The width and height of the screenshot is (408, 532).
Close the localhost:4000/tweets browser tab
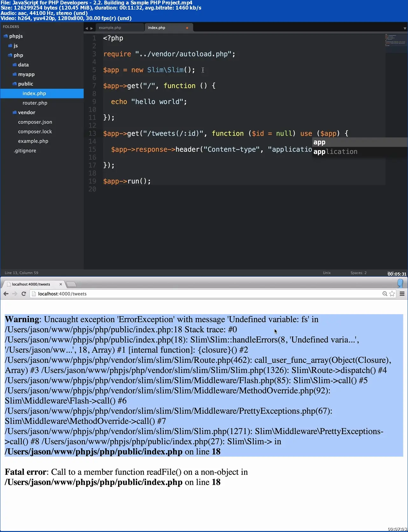pos(61,284)
